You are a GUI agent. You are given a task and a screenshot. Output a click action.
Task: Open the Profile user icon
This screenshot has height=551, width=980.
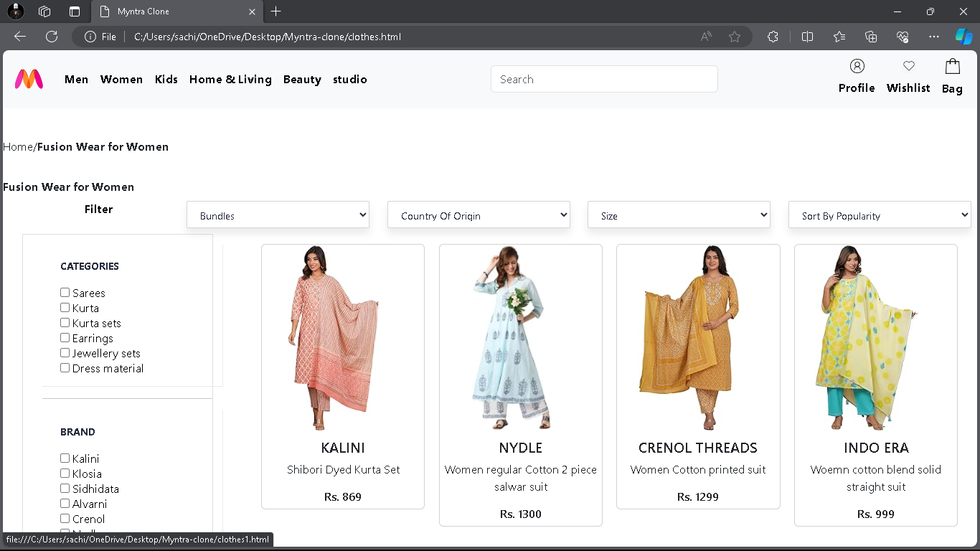pyautogui.click(x=857, y=66)
